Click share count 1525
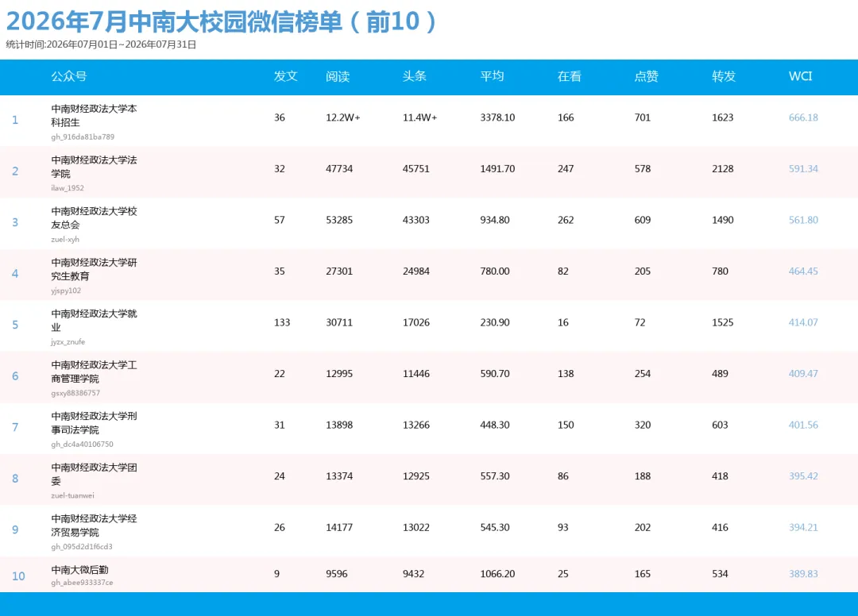The image size is (858, 616). point(722,322)
